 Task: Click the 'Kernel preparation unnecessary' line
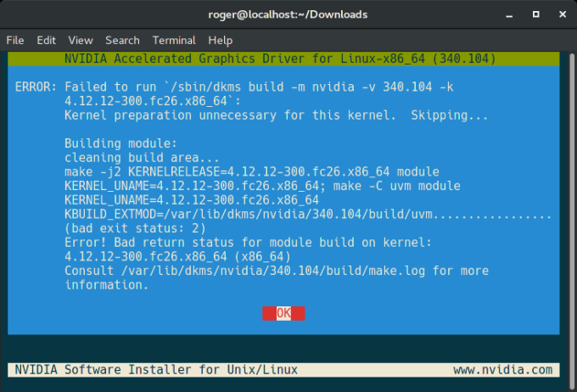[x=276, y=115]
